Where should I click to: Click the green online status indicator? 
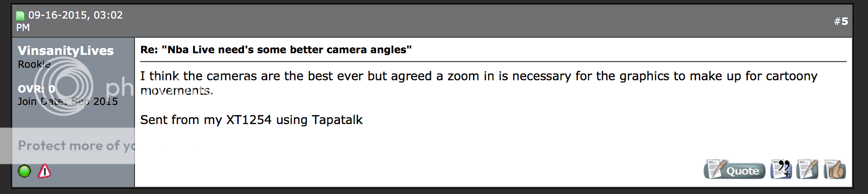24,171
